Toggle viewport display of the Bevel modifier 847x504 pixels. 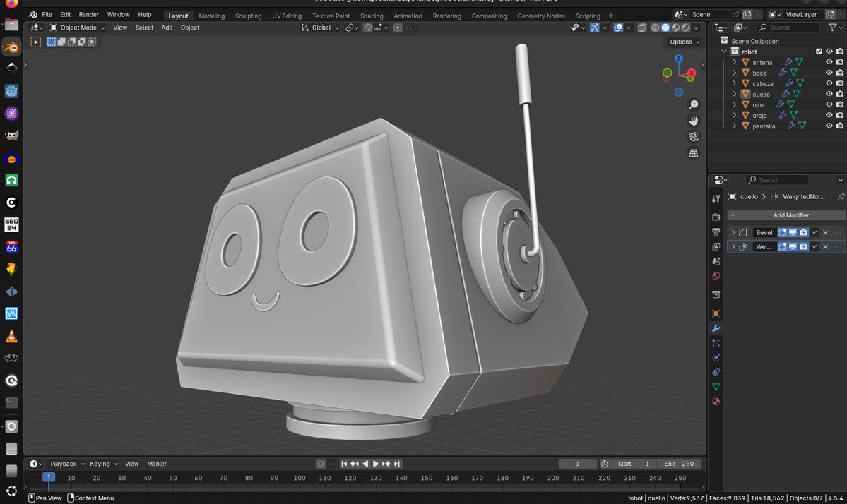coord(793,232)
